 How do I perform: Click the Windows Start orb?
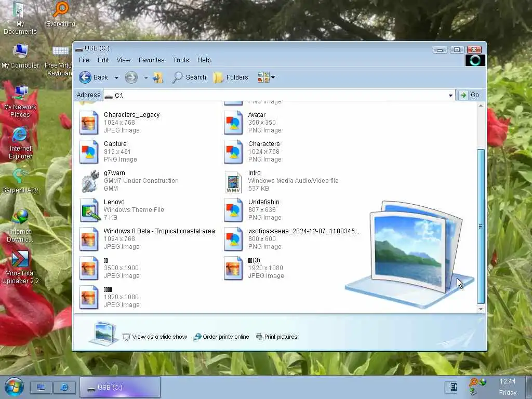[x=14, y=387]
